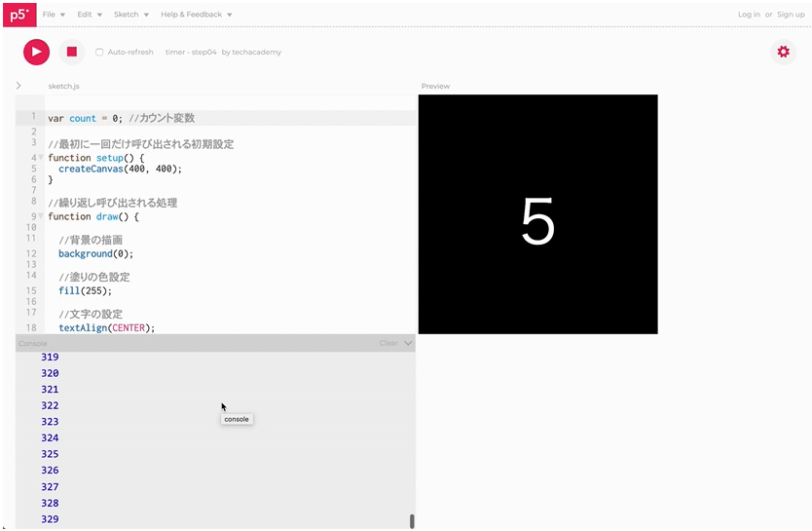Click the Log in link

point(749,15)
